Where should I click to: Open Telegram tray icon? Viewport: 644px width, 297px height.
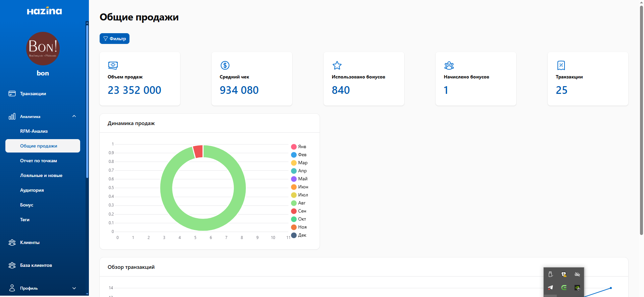pyautogui.click(x=550, y=288)
